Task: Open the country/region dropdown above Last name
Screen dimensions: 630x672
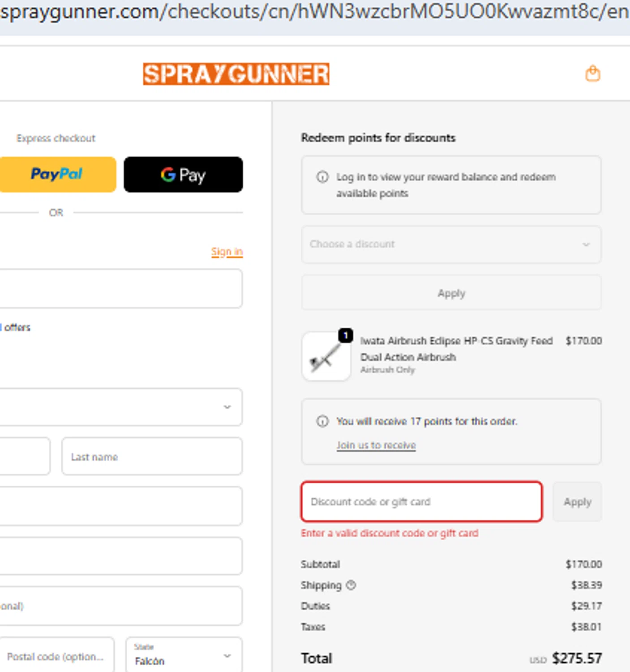Action: tap(120, 407)
